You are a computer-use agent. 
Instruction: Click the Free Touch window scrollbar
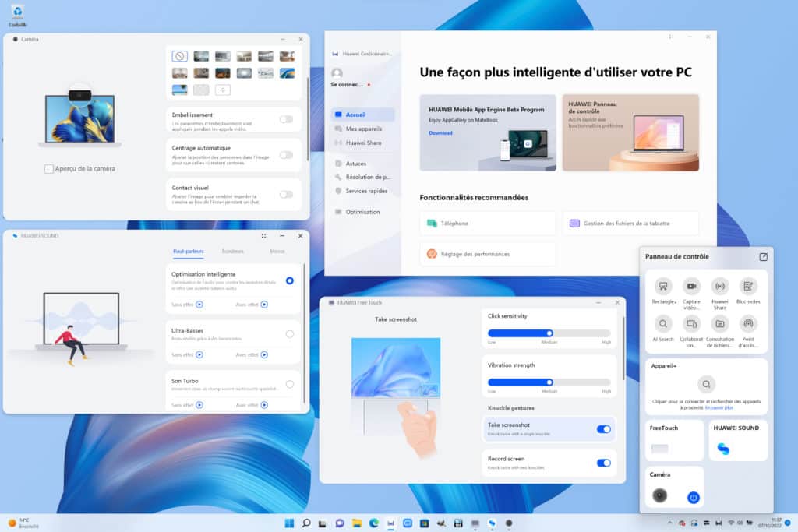(623, 348)
